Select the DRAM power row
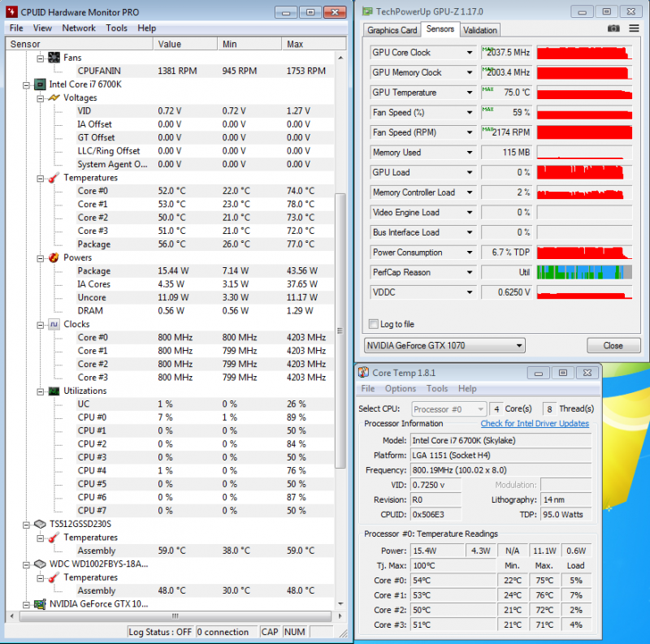This screenshot has height=644, width=650. (x=206, y=311)
